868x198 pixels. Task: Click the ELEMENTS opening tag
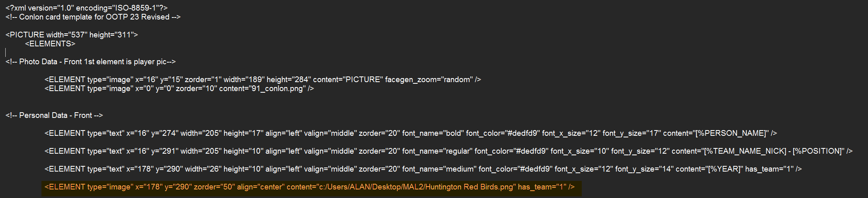tap(50, 44)
